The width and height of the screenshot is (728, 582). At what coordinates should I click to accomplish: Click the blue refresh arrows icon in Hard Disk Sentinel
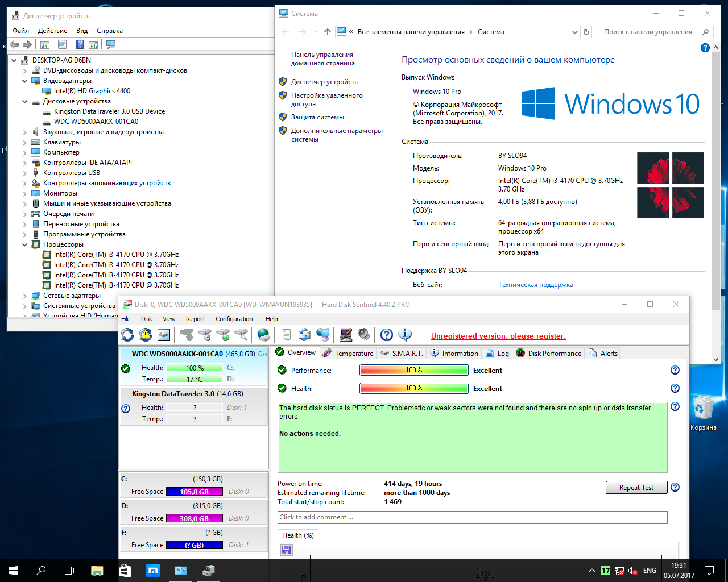point(127,335)
